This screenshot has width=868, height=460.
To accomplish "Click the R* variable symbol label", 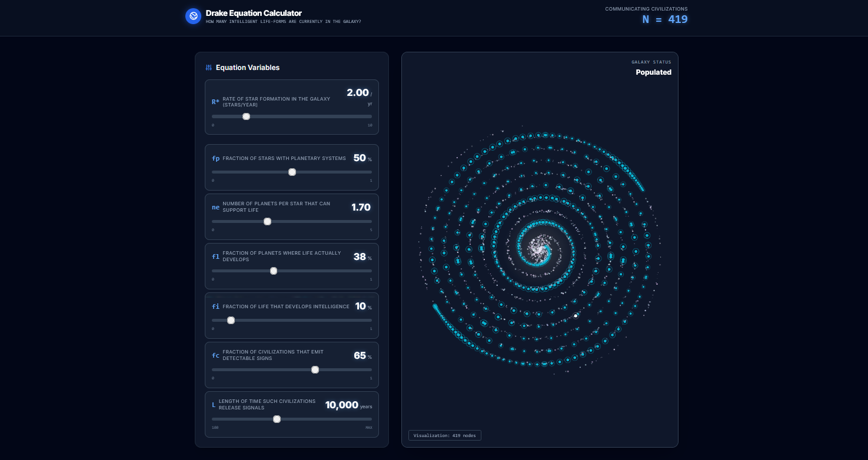I will click(x=215, y=101).
